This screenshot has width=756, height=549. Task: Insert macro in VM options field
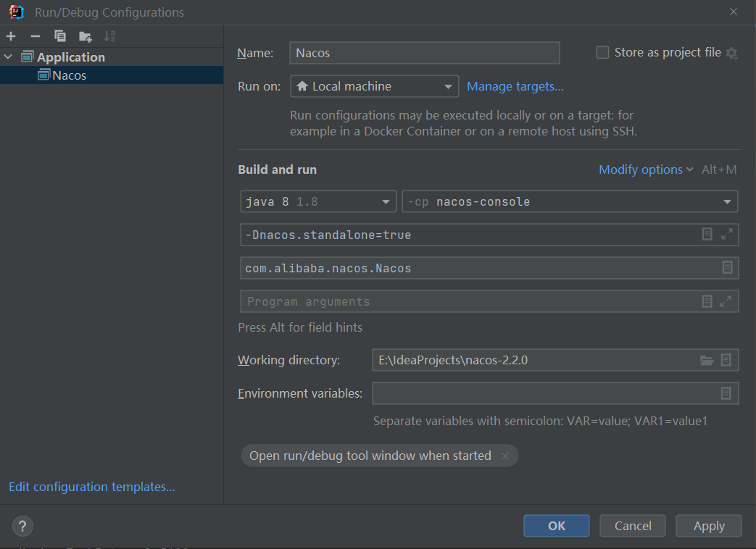click(707, 234)
